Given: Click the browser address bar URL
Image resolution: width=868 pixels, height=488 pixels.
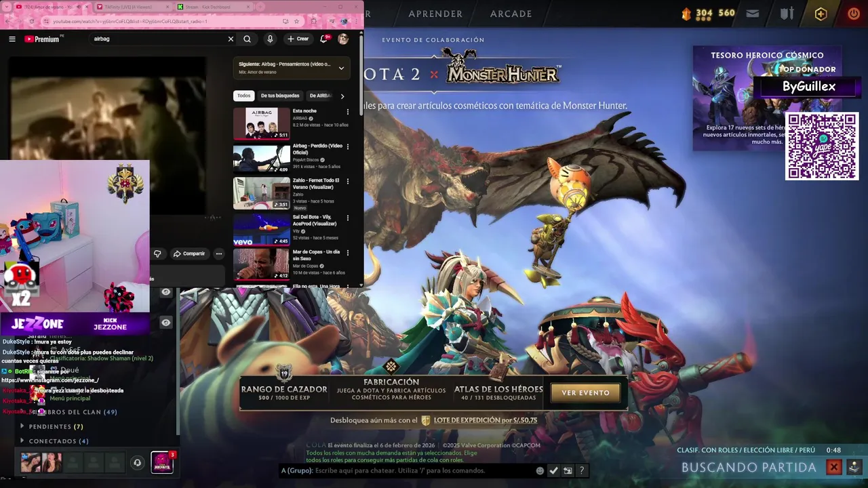Looking at the screenshot, I should click(x=129, y=21).
